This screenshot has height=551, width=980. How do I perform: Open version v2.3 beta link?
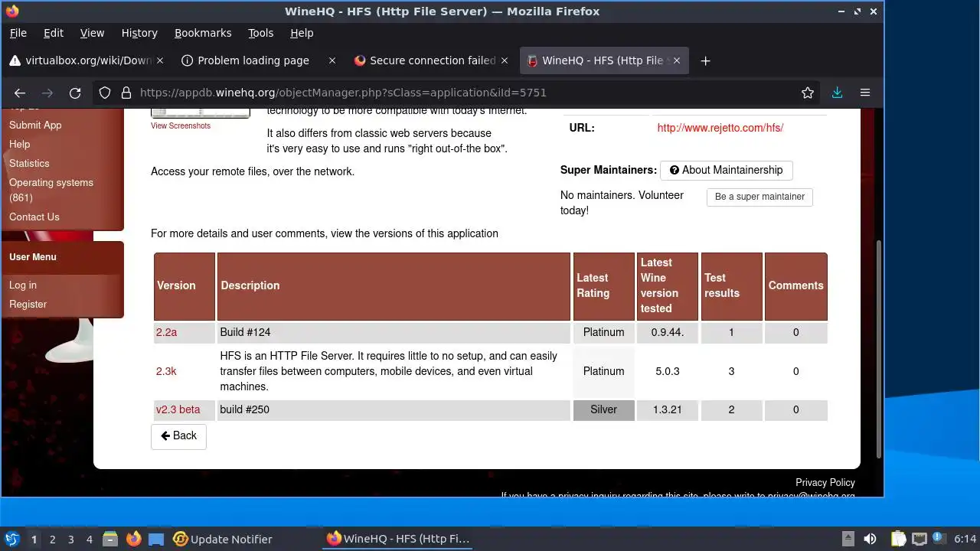pyautogui.click(x=178, y=409)
